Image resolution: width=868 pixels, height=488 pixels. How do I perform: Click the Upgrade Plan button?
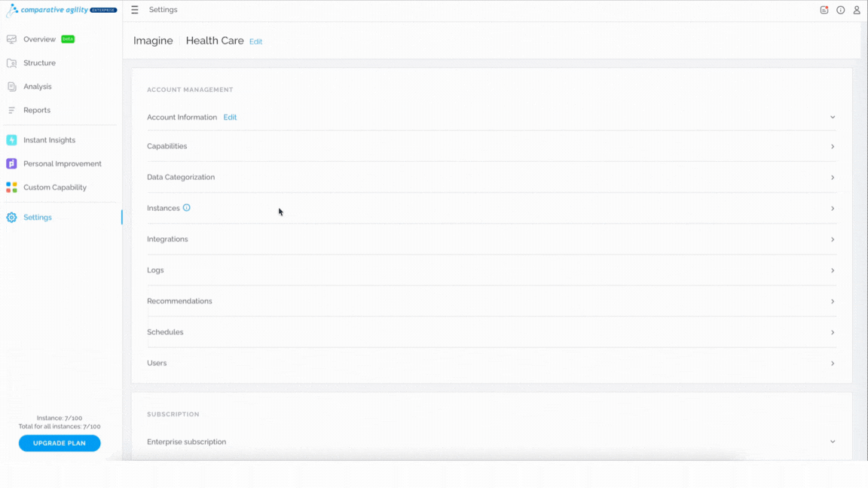pos(60,443)
